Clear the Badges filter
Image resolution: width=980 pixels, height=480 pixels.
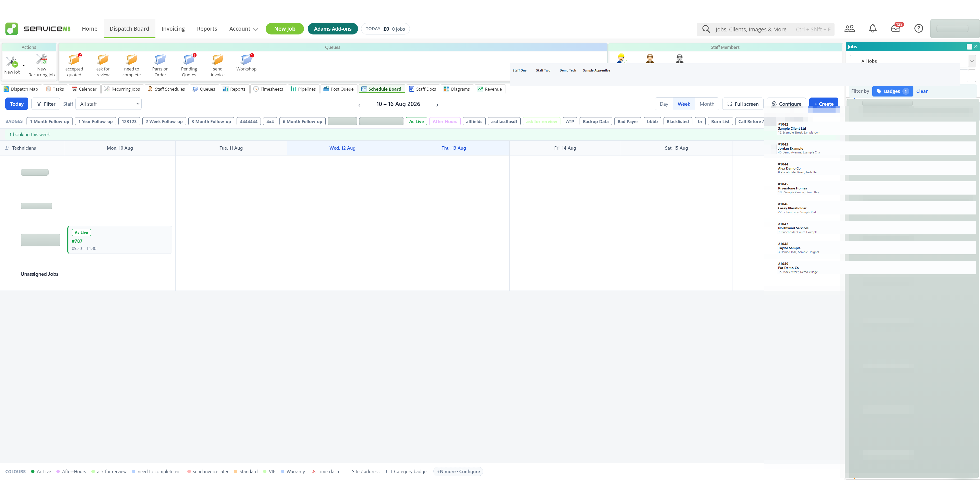click(922, 91)
